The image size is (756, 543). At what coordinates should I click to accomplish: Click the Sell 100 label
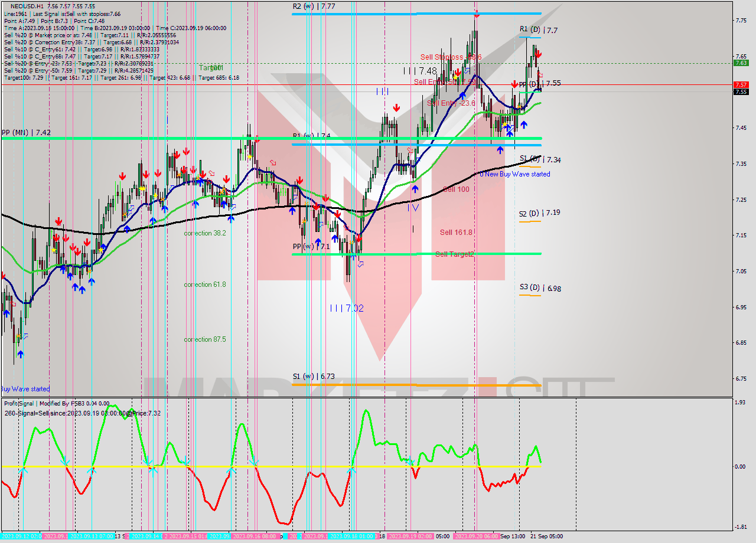point(456,189)
